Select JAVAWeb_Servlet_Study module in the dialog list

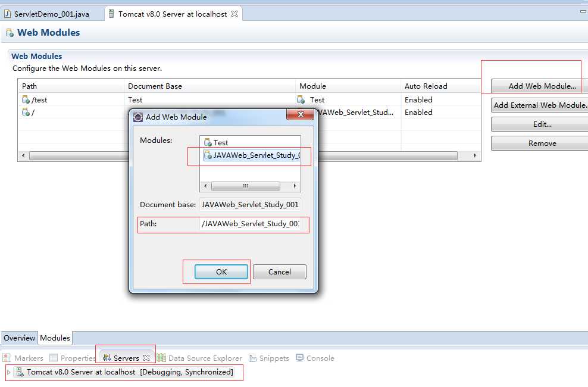point(251,155)
